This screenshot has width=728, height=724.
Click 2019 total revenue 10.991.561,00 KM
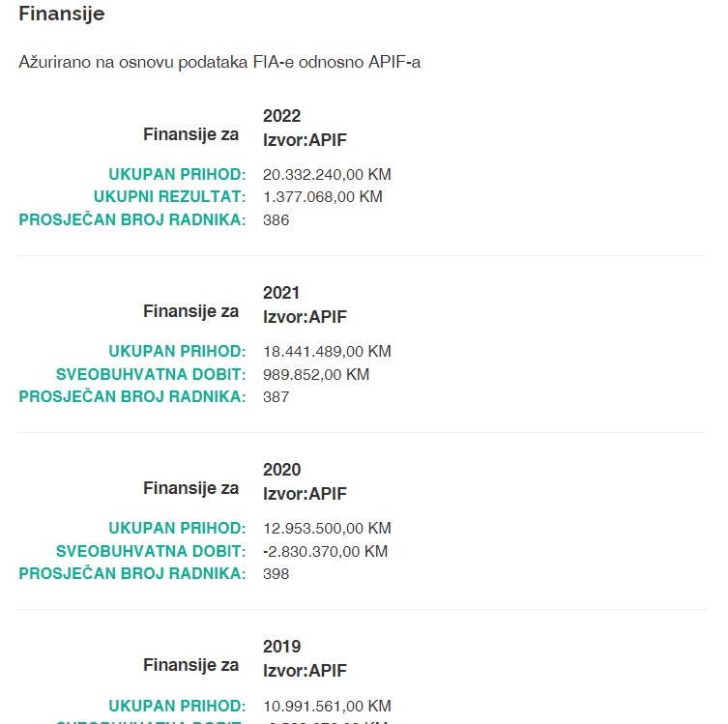327,706
